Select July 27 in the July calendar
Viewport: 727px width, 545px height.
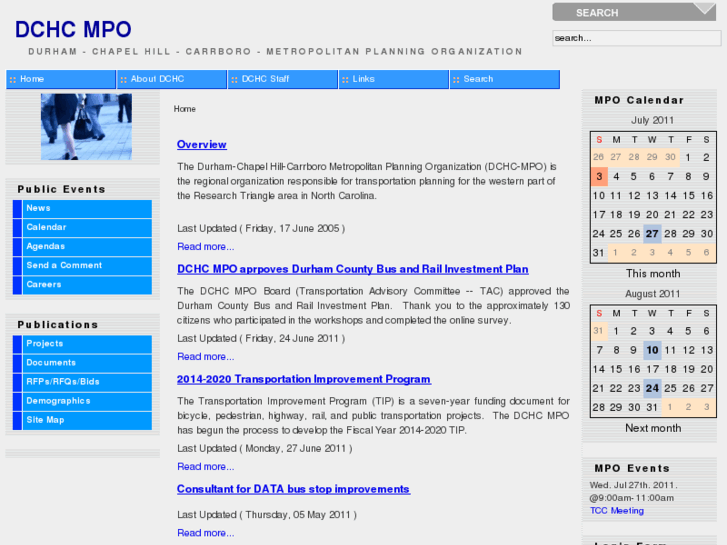(652, 234)
